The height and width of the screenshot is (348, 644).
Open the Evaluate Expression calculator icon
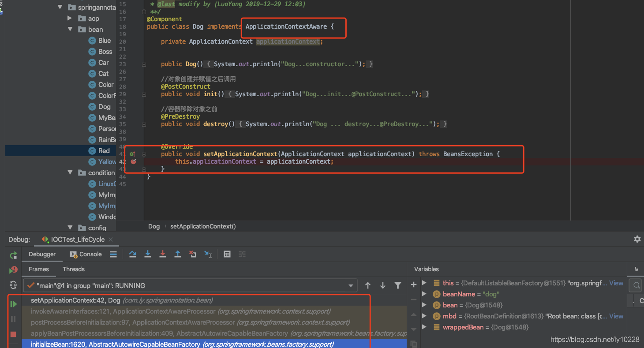pos(227,254)
